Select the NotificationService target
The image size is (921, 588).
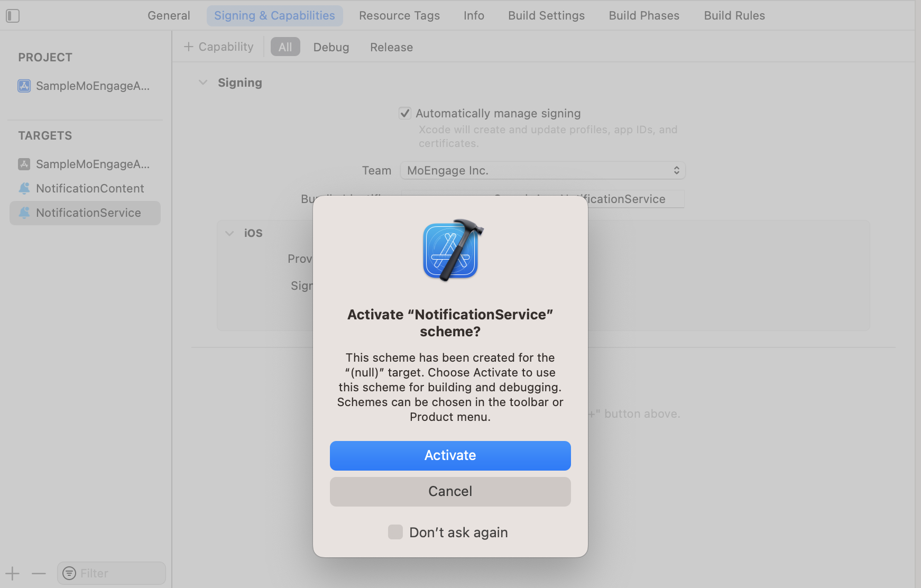(x=85, y=213)
